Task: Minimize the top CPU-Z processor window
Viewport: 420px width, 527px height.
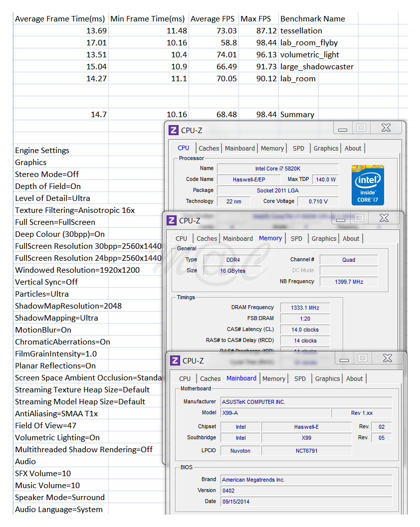Action: (343, 128)
